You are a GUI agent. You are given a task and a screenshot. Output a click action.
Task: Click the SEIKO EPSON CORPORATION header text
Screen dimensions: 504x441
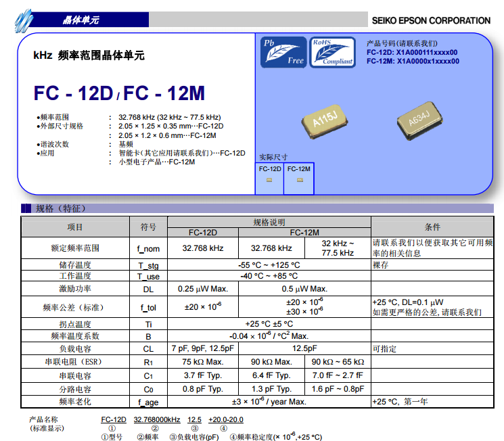[431, 20]
